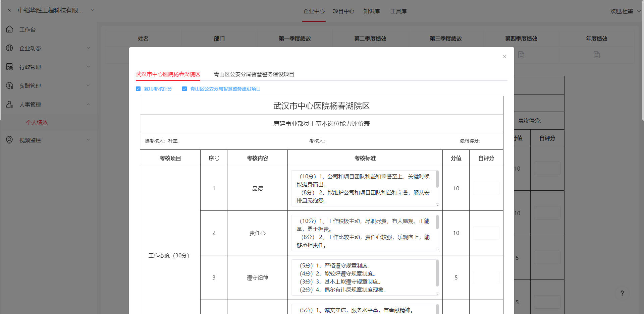Uncheck the 青山区公安分局智慧警务建设项目 checkbox

(184, 89)
